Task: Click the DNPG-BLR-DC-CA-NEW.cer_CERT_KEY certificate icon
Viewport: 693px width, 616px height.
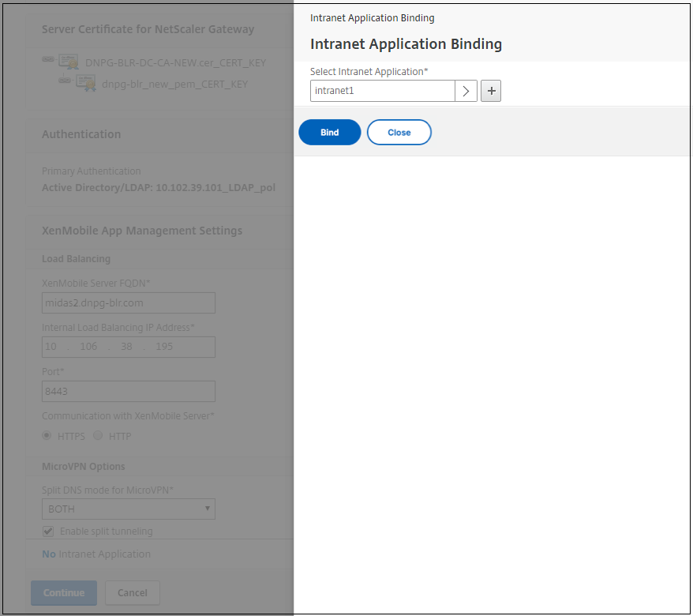Action: coord(69,62)
